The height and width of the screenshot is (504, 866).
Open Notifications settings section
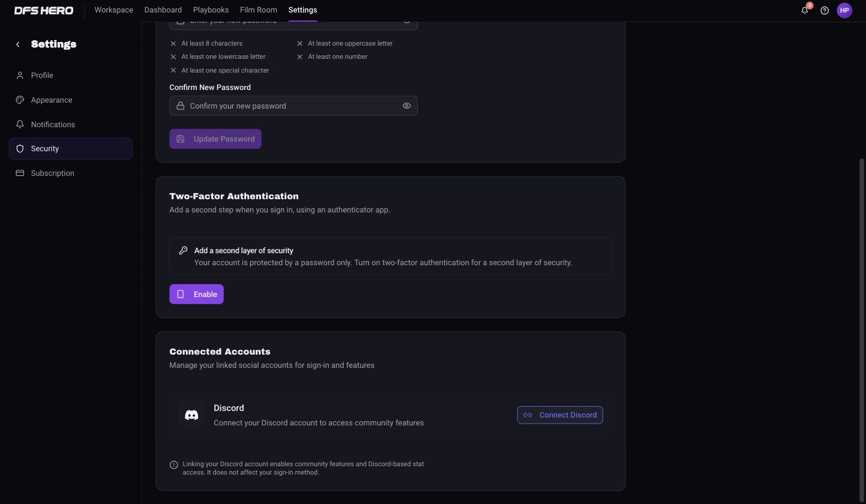pos(71,124)
